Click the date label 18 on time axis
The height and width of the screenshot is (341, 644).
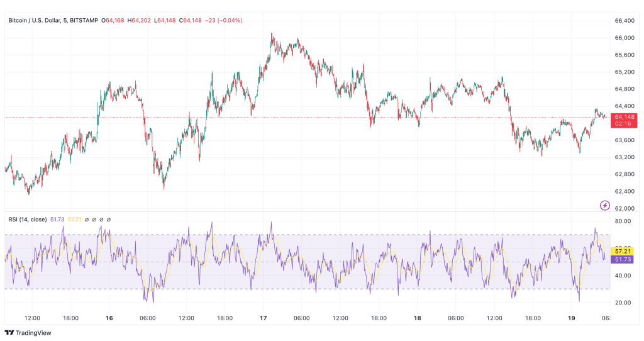[x=418, y=318]
